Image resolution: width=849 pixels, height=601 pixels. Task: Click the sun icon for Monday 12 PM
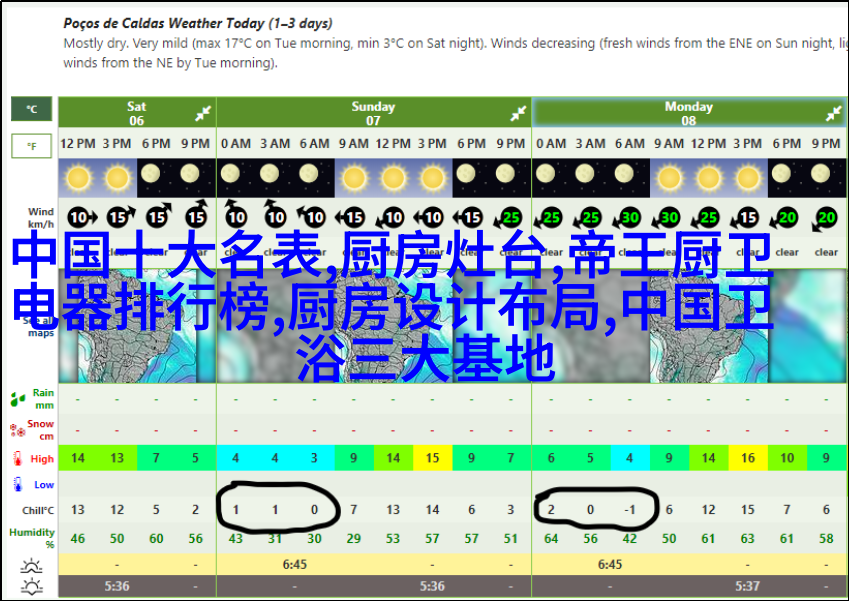point(708,178)
